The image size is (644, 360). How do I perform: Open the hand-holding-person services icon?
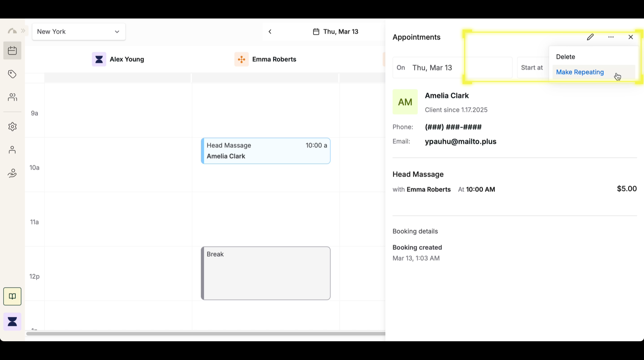[x=12, y=173]
